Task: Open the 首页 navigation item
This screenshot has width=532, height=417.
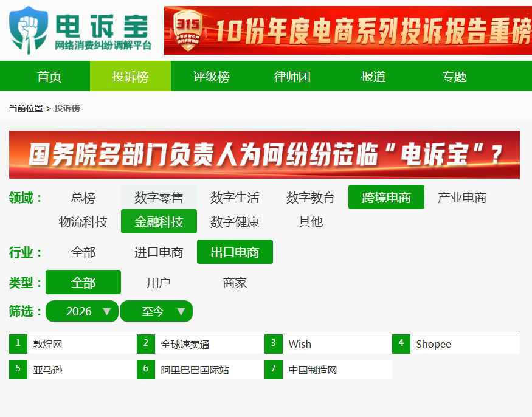Action: pyautogui.click(x=49, y=77)
